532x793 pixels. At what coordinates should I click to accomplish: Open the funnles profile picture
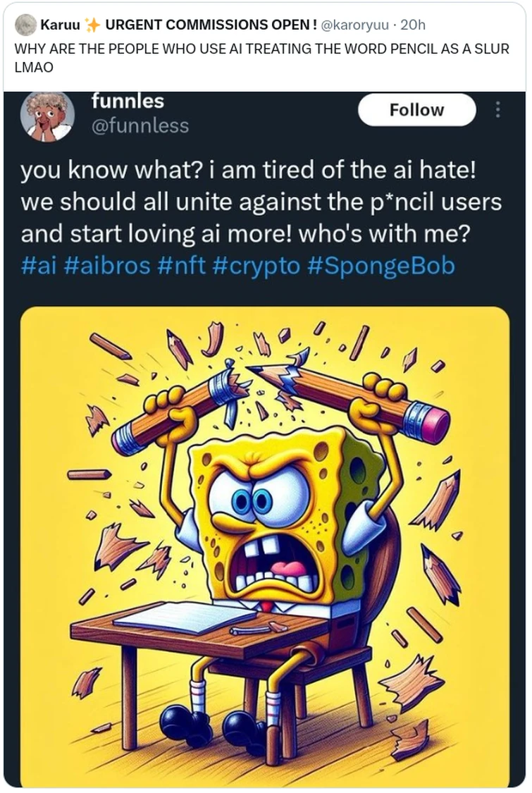click(x=47, y=116)
